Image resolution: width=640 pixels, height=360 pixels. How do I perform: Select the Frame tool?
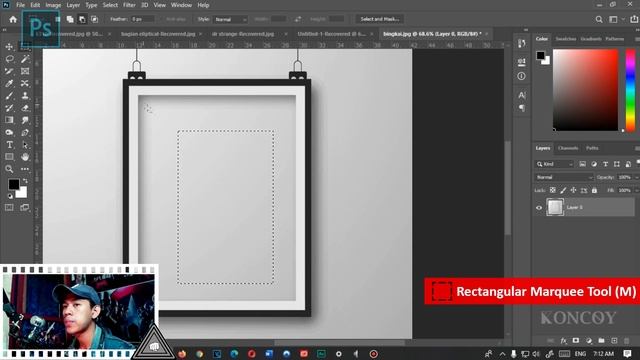pyautogui.click(x=25, y=71)
